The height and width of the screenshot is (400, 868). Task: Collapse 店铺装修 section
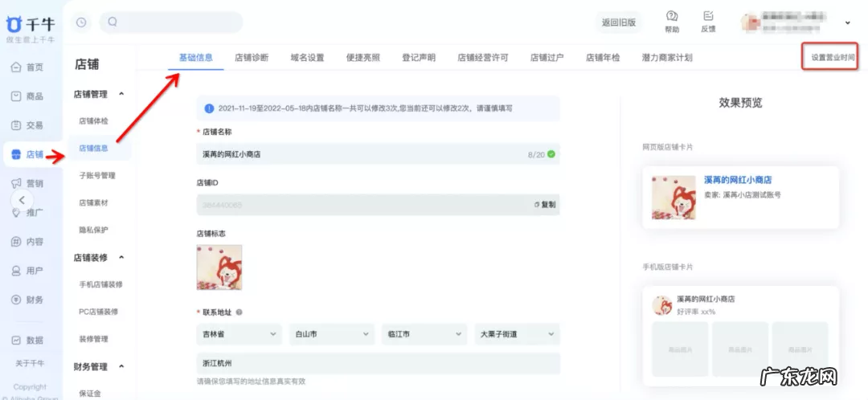pyautogui.click(x=122, y=257)
